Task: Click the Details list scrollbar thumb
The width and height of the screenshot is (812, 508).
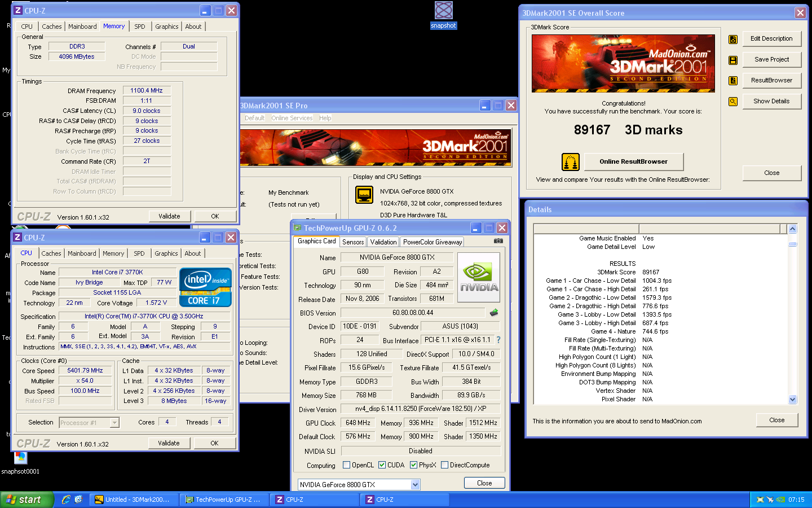Action: [x=792, y=244]
